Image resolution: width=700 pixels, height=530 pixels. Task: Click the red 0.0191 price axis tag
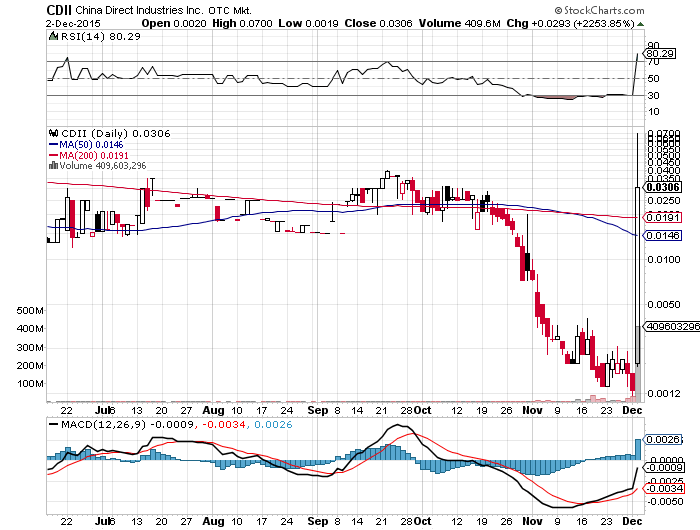(662, 216)
